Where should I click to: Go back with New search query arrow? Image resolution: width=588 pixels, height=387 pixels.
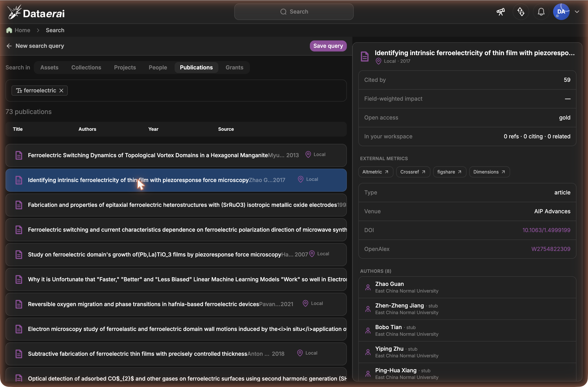pyautogui.click(x=9, y=46)
